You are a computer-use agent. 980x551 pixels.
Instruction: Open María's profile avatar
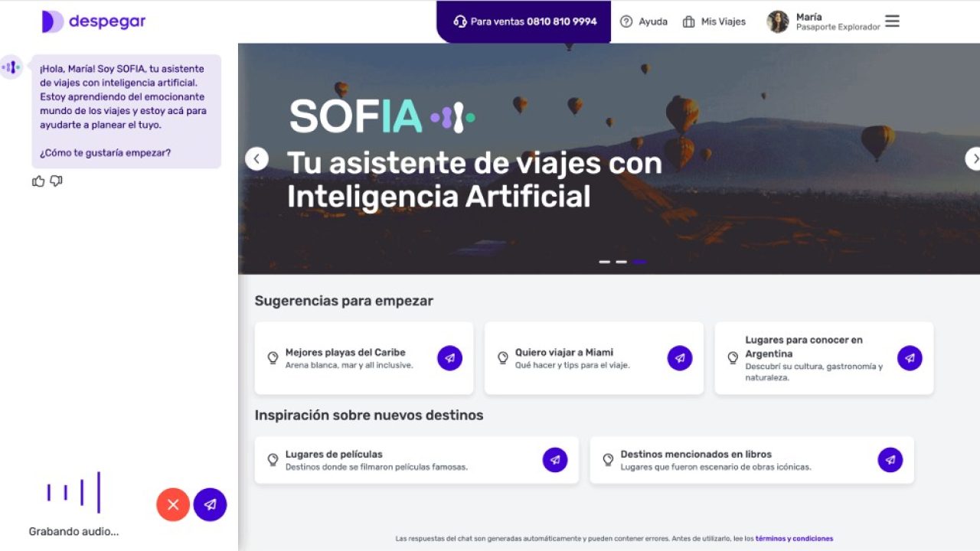778,21
